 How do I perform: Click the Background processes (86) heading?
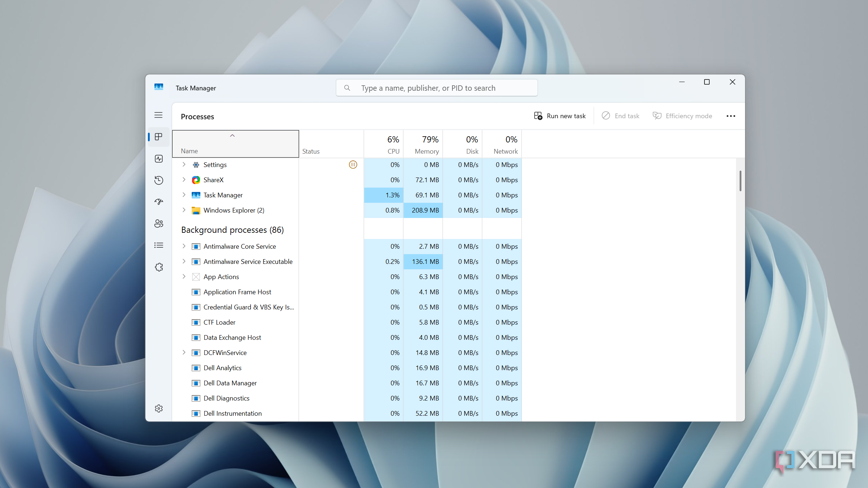(233, 230)
